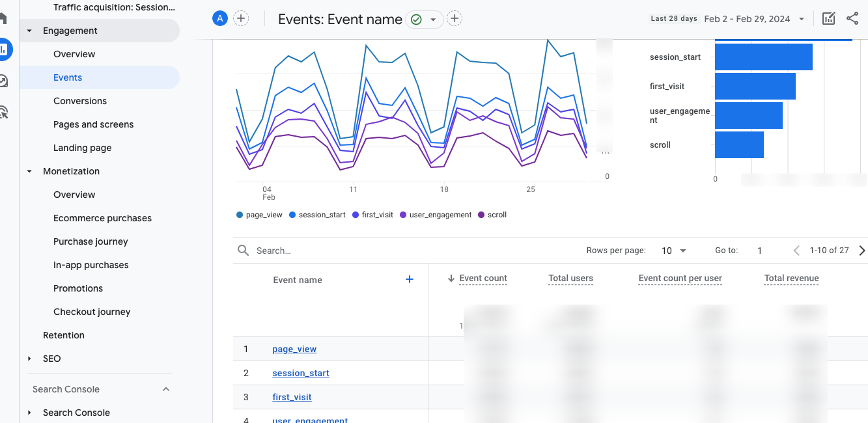This screenshot has height=423, width=868.
Task: Click the user_engagement bar in bar chart
Action: (749, 115)
